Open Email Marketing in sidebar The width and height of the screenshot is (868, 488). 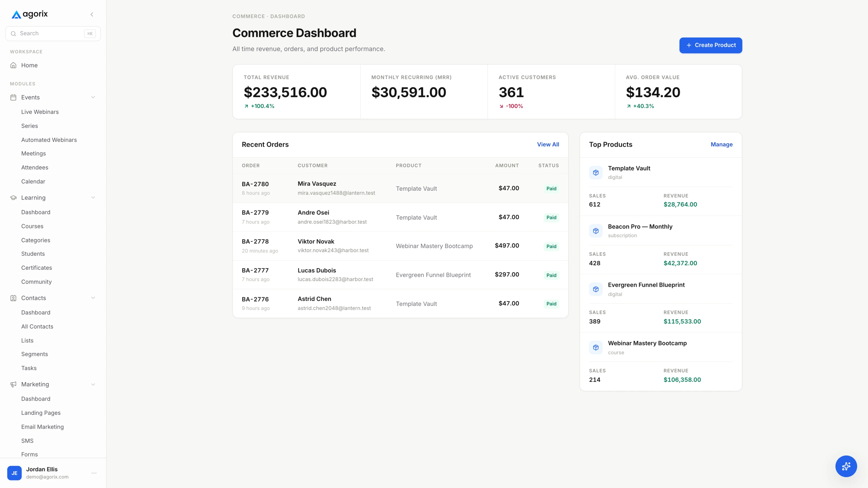[x=43, y=427]
